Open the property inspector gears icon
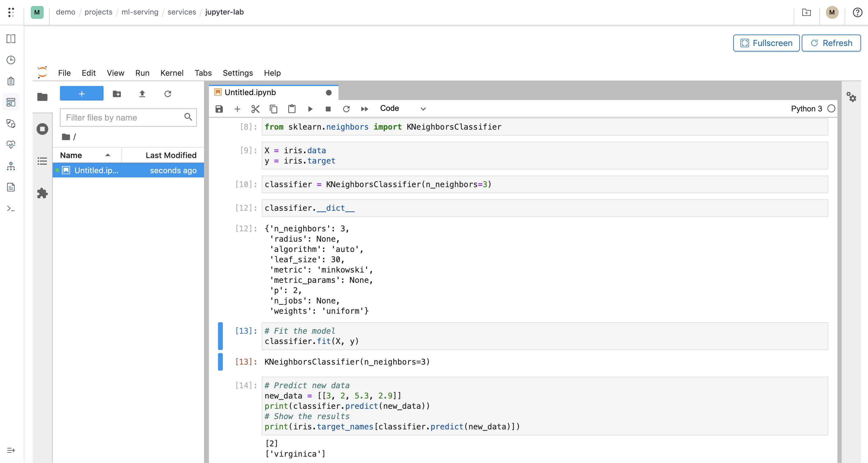 851,97
